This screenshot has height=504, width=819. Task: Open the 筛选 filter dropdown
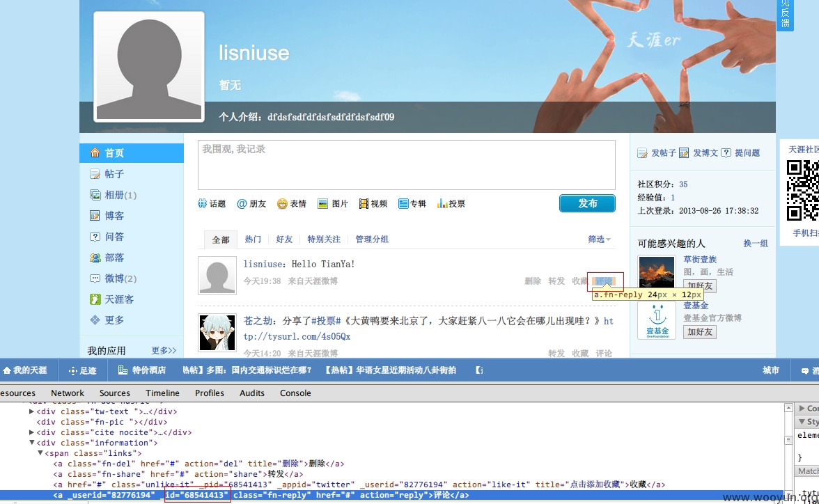pos(599,239)
